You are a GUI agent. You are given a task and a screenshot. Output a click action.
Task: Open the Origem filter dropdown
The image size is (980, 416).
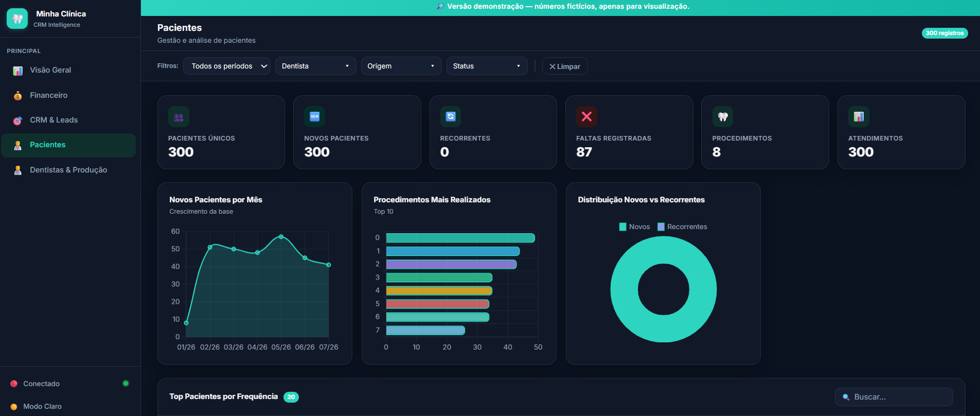(401, 66)
